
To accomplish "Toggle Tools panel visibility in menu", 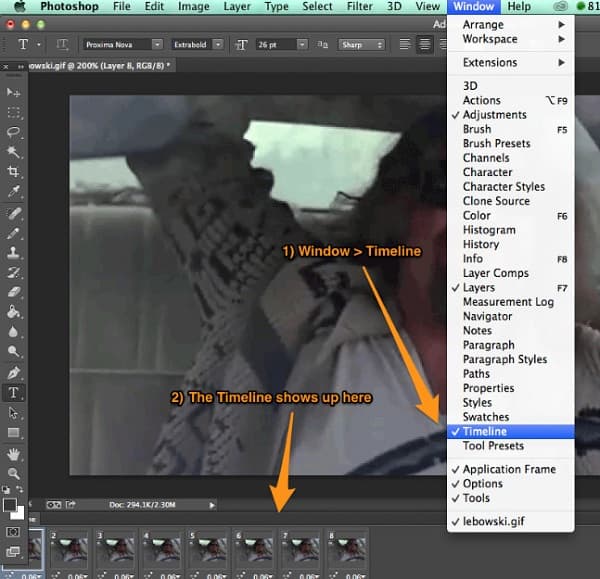I will 510,498.
